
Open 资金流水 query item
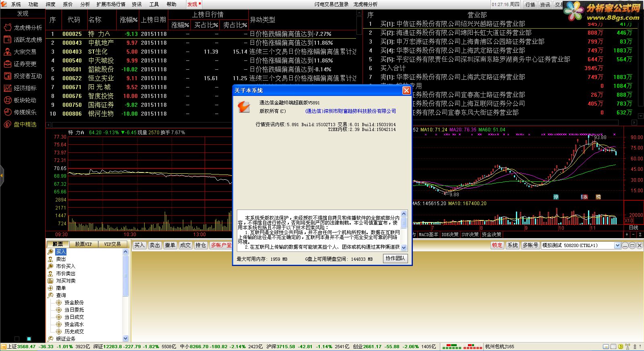point(74,324)
